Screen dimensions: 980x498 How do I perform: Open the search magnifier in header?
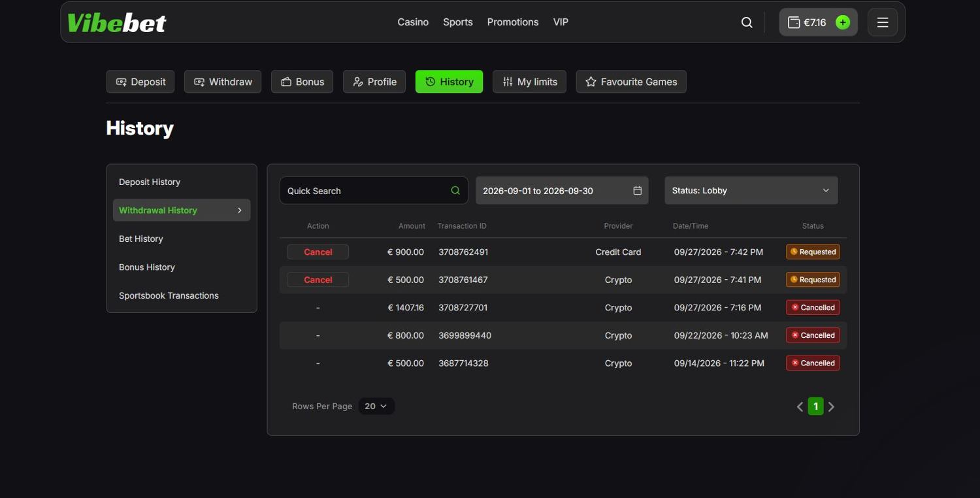(x=747, y=22)
